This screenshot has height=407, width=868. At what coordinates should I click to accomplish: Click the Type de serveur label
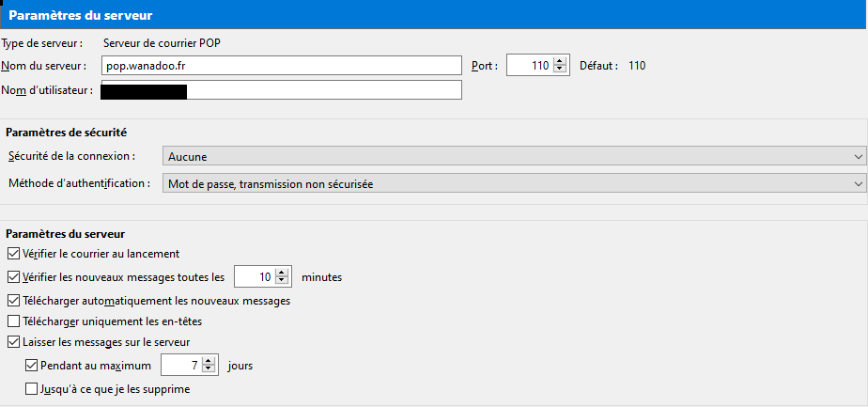click(42, 42)
